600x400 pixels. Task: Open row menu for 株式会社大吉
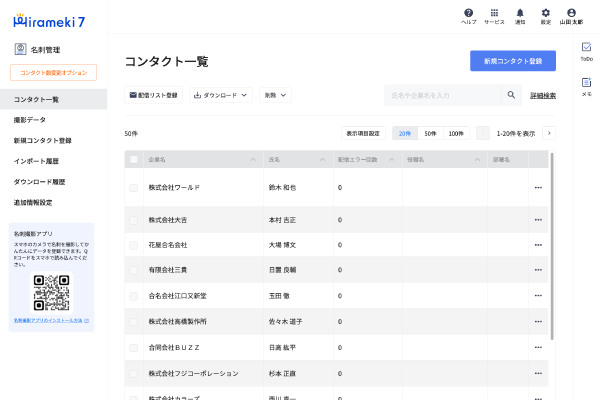click(x=538, y=220)
